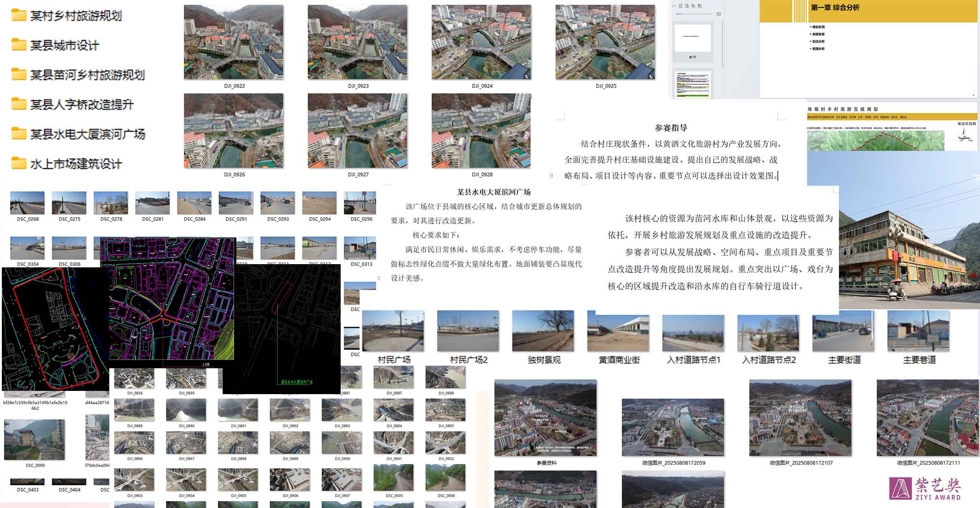Open the 某村乡村旅游规划 folder icon
The height and width of the screenshot is (508, 980).
point(19,15)
